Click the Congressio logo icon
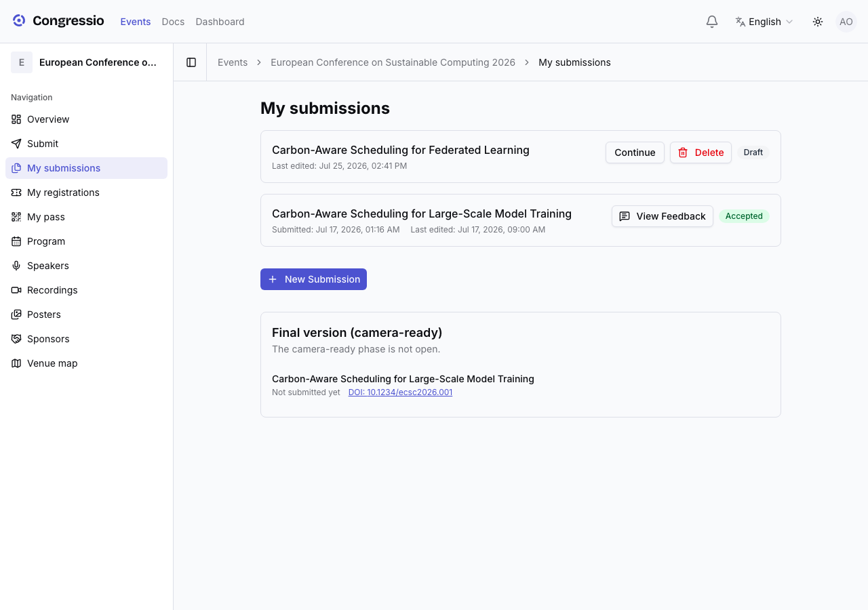Viewport: 868px width, 610px height. (19, 21)
